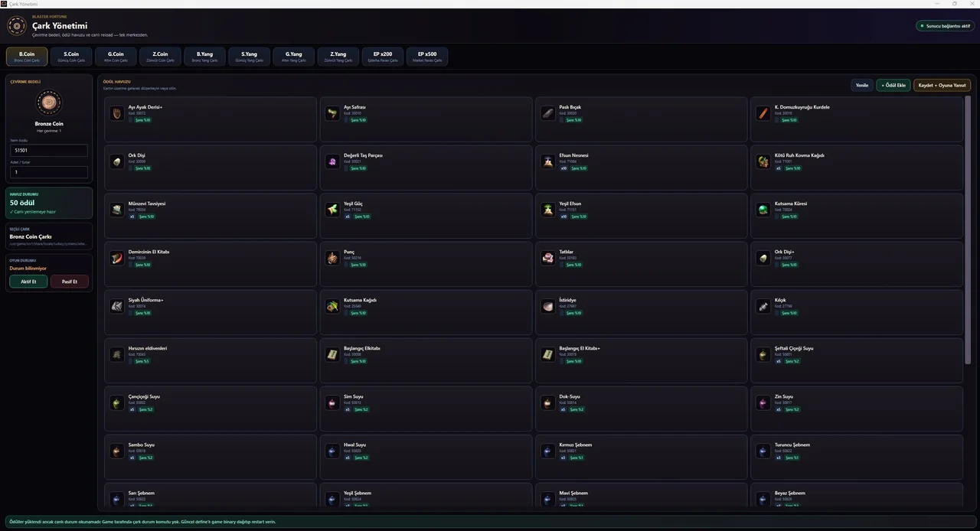
Task: Select the EP x500 tab
Action: click(x=427, y=57)
